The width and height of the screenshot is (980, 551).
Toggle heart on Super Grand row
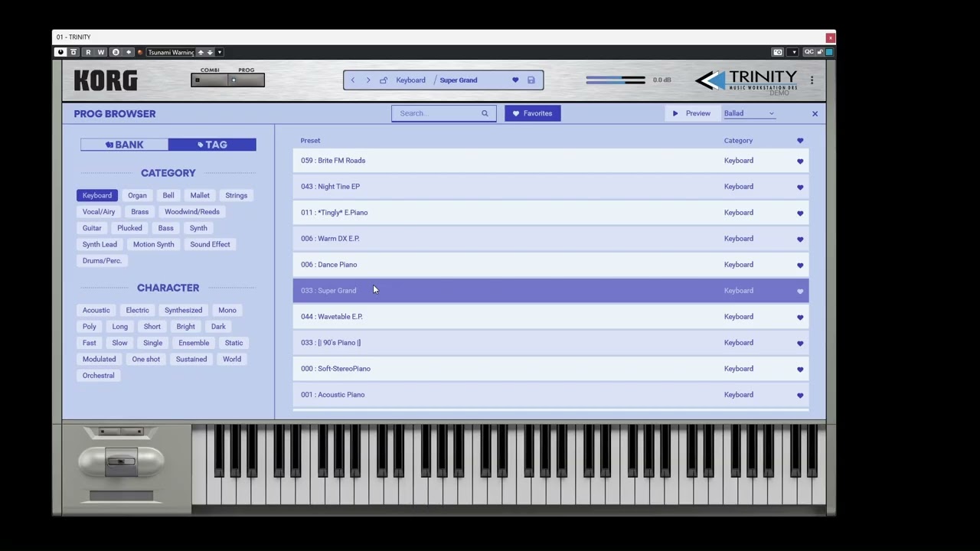click(x=800, y=292)
